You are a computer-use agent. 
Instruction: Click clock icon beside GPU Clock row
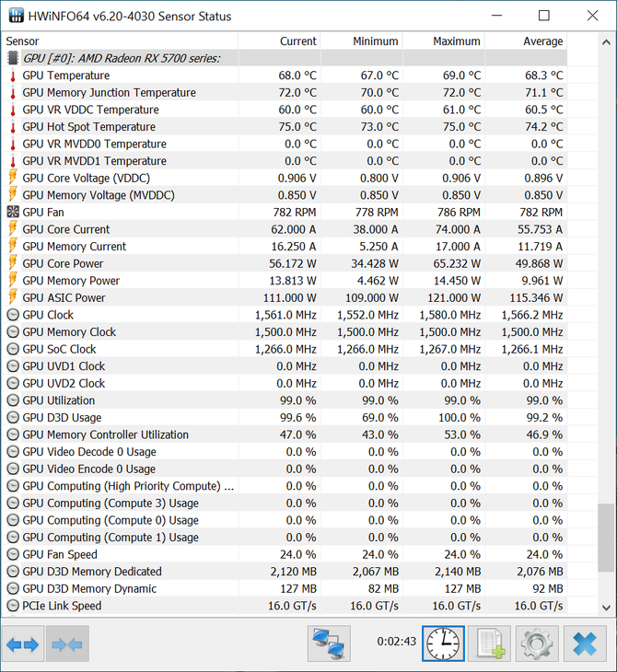coord(13,315)
